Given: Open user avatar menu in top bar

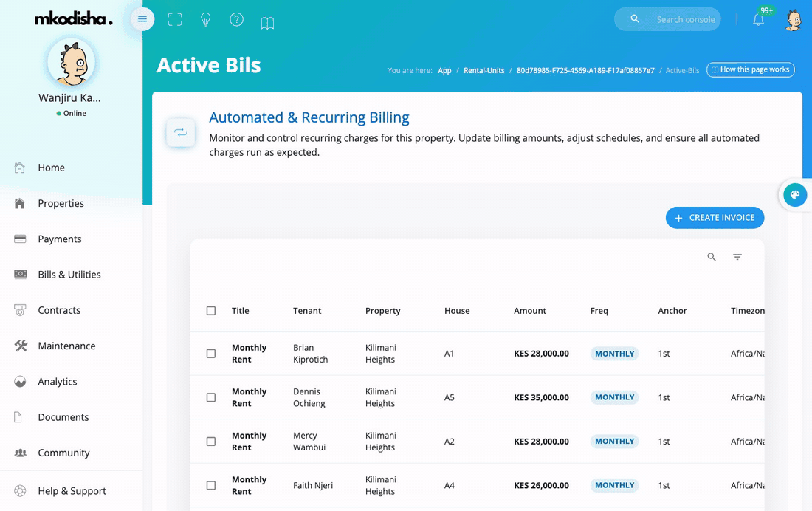Looking at the screenshot, I should click(794, 20).
